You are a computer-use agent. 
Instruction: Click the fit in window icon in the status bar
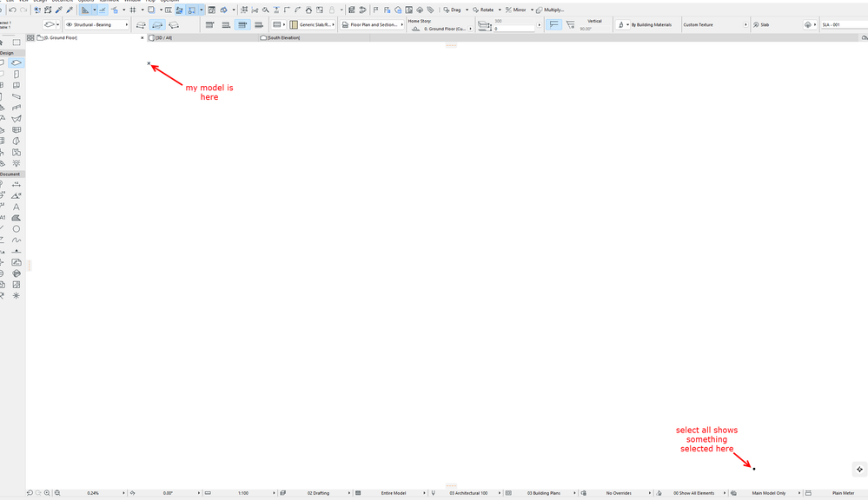(57, 493)
